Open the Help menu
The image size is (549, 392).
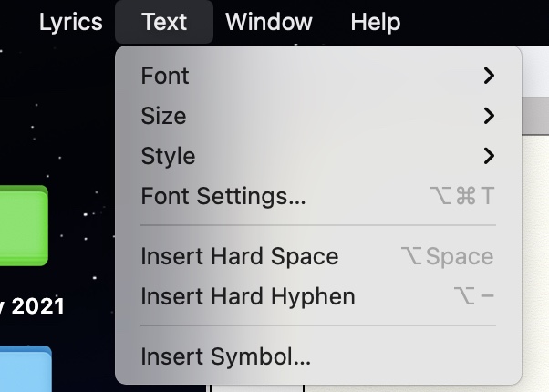[375, 22]
